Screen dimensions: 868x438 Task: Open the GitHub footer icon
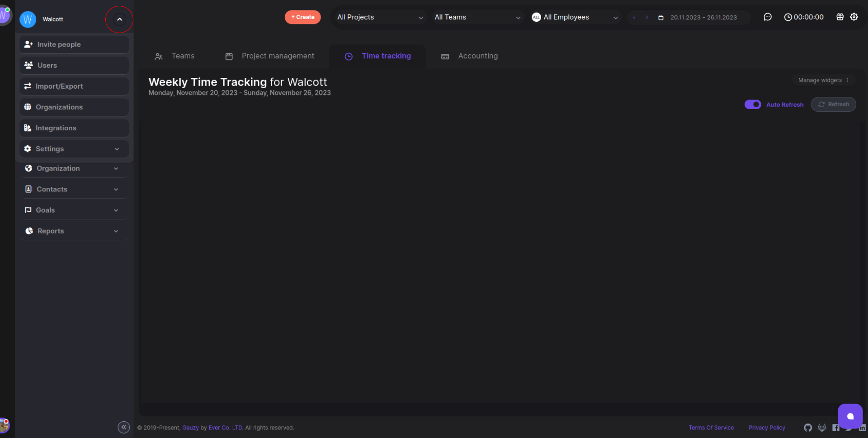pos(808,428)
